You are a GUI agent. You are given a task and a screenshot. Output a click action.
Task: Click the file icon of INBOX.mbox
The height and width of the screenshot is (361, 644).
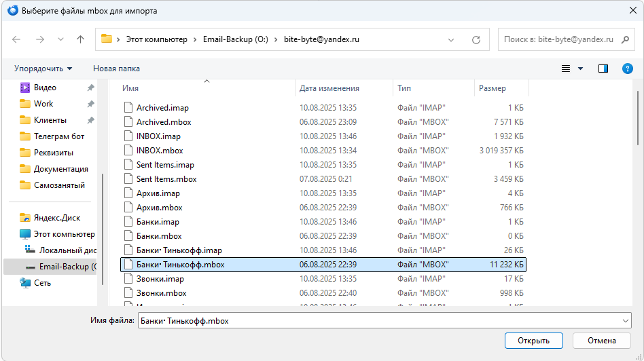point(128,151)
